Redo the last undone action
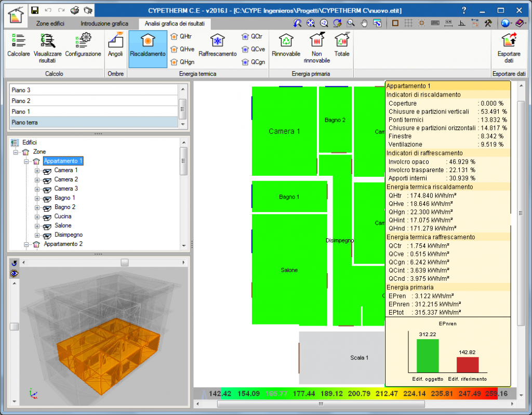 point(61,10)
